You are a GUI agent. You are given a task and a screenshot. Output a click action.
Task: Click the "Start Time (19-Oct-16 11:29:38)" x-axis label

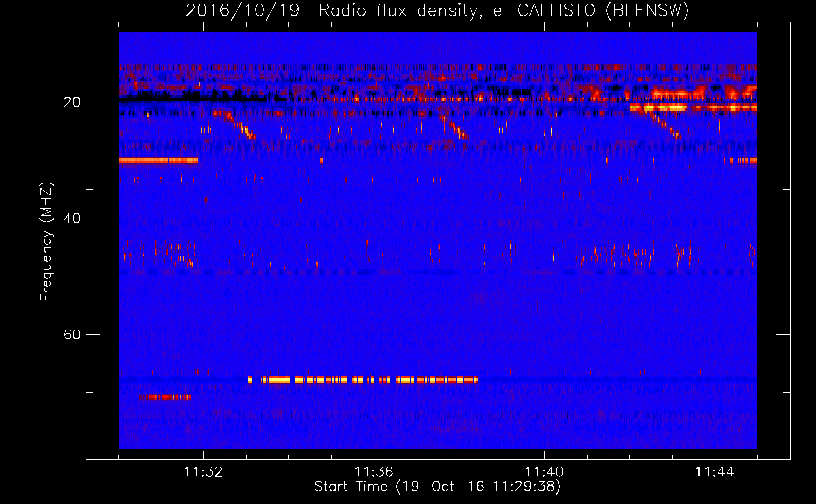[437, 487]
